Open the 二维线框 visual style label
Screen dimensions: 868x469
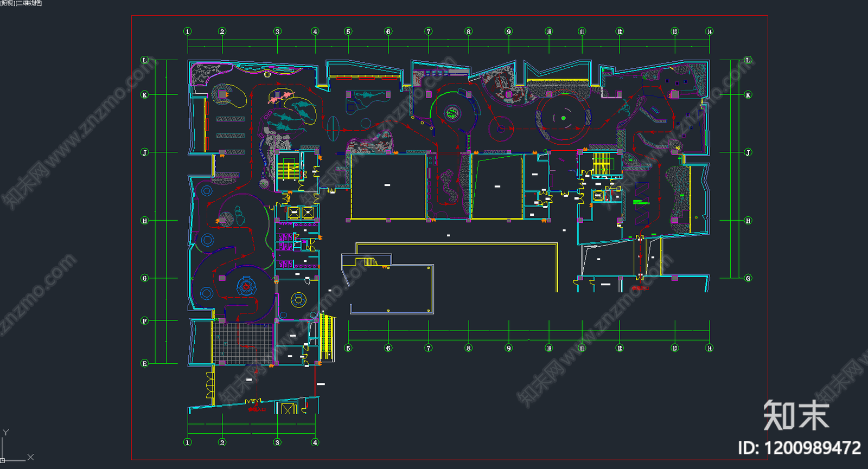tap(29, 3)
